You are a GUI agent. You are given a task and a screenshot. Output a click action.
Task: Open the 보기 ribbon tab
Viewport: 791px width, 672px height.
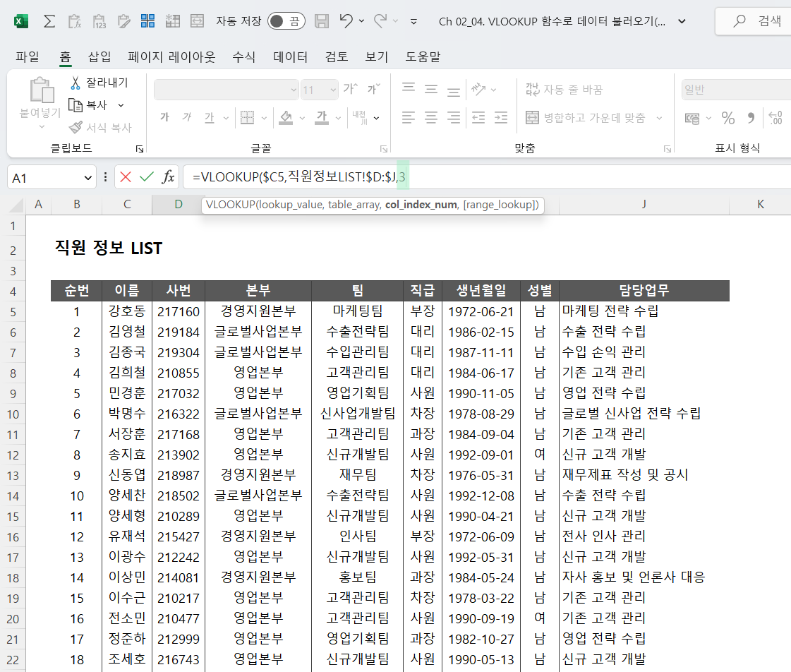[x=377, y=56]
